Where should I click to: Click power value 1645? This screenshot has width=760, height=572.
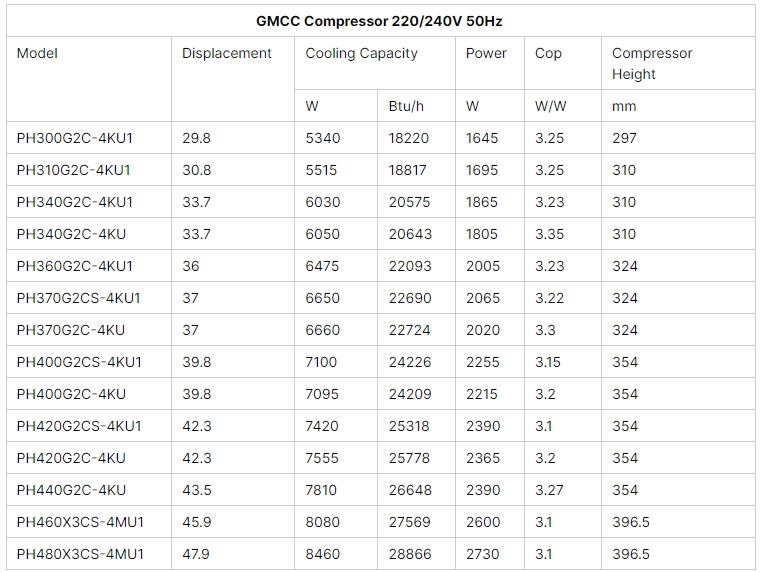coord(482,138)
